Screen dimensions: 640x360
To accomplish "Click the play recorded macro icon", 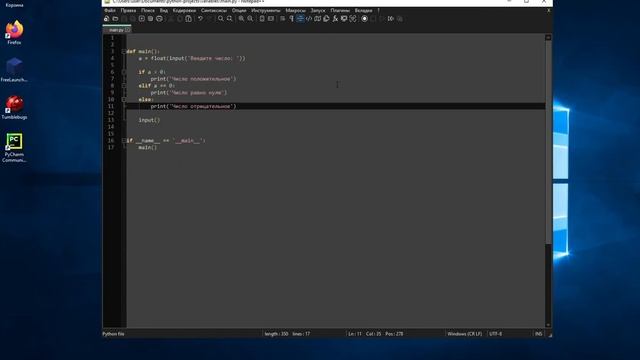I will click(x=382, y=19).
